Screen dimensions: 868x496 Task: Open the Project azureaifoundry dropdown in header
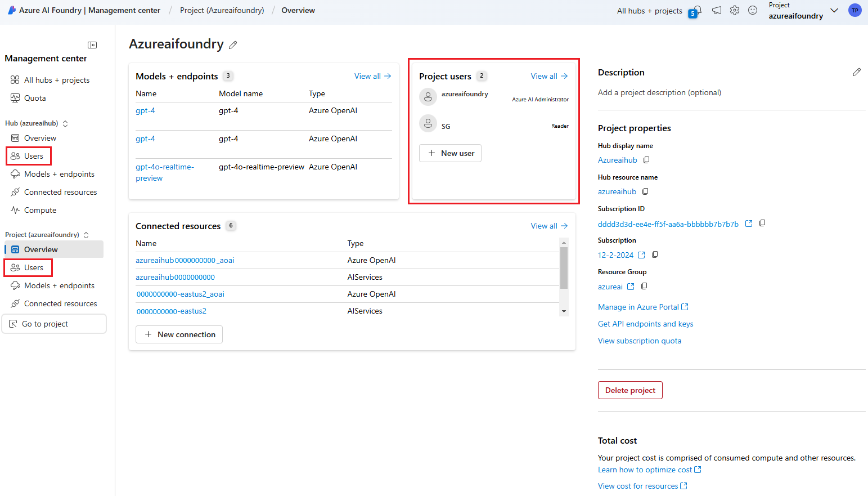(x=834, y=11)
